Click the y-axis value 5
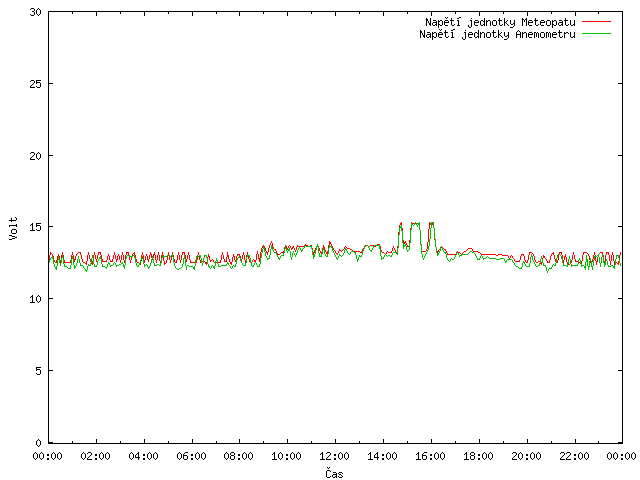The image size is (640, 480). (x=38, y=371)
